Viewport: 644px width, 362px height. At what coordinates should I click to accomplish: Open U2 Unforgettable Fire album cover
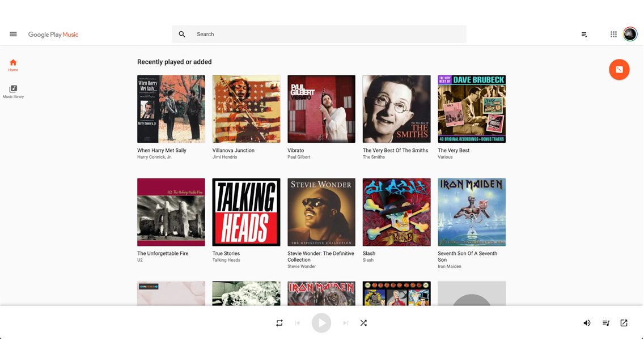click(171, 212)
